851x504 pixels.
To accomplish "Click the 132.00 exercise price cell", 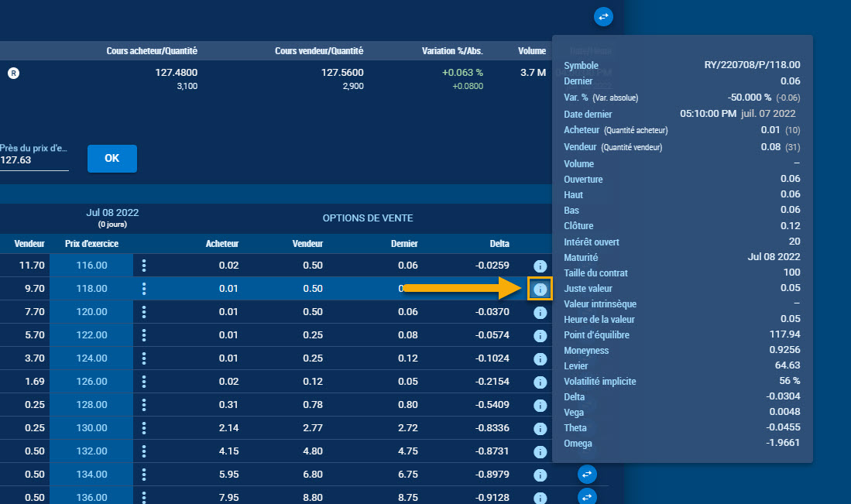I will [91, 451].
